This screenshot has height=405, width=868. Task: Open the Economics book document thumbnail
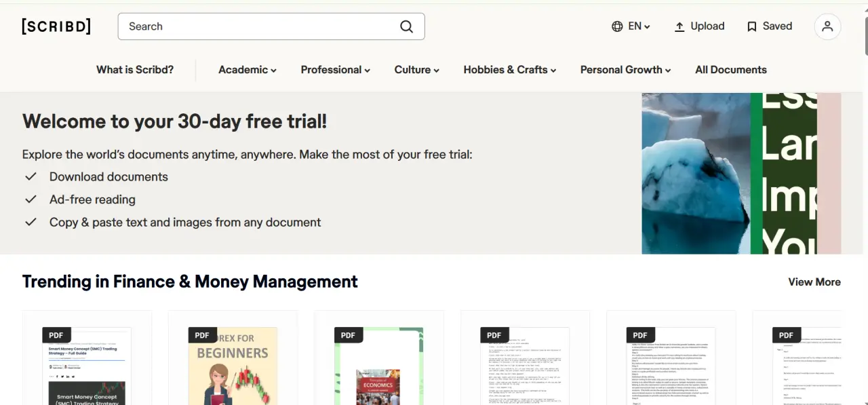tap(378, 366)
